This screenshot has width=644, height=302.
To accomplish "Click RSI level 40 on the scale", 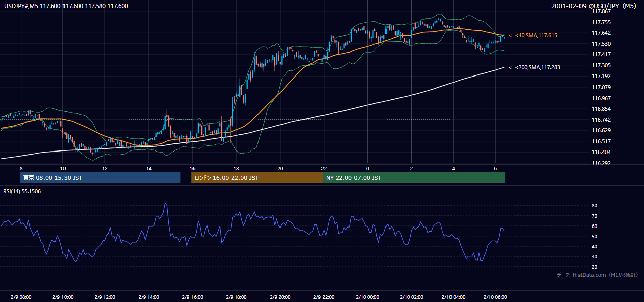I will [x=594, y=246].
